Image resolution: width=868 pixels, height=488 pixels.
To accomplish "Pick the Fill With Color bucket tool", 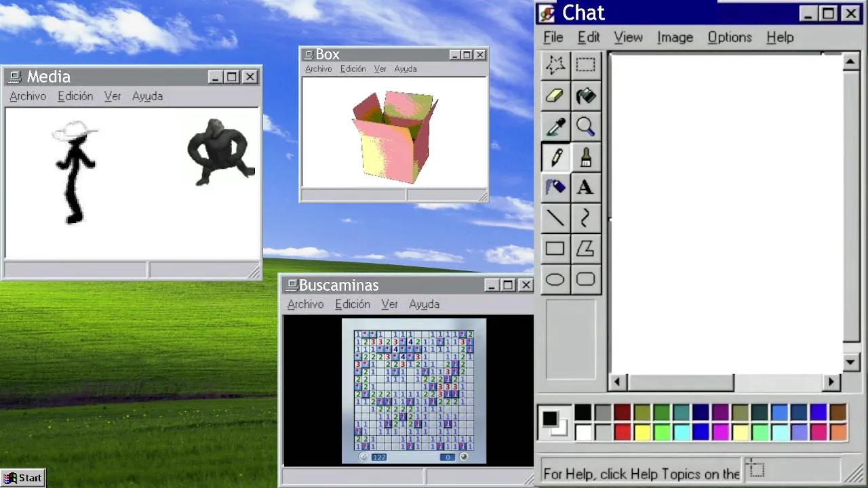I will (585, 96).
